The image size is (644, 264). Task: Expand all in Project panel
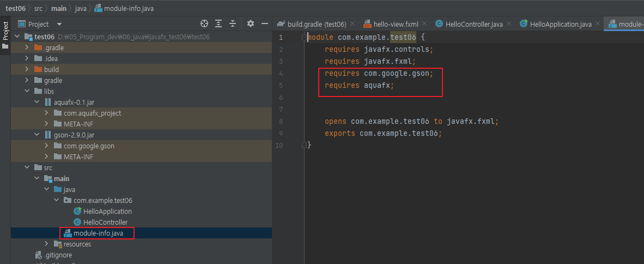[218, 24]
